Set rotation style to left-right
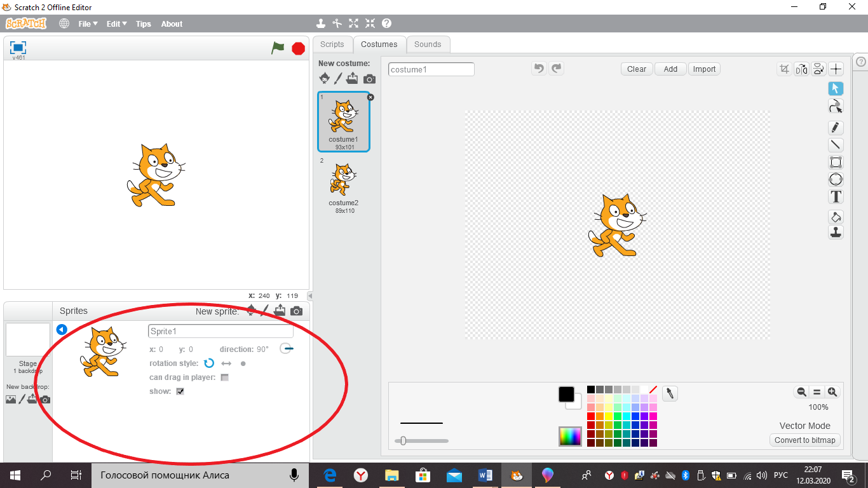 click(x=226, y=363)
